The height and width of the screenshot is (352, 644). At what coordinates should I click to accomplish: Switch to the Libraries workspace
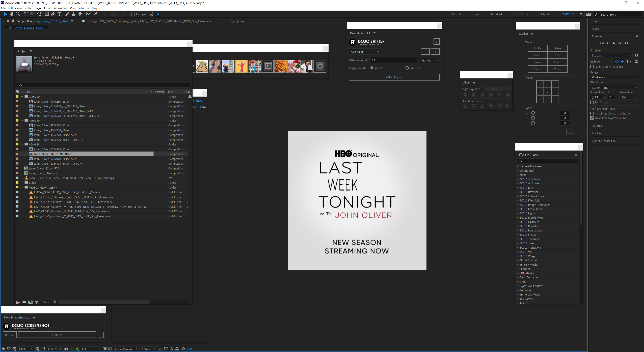tap(546, 14)
